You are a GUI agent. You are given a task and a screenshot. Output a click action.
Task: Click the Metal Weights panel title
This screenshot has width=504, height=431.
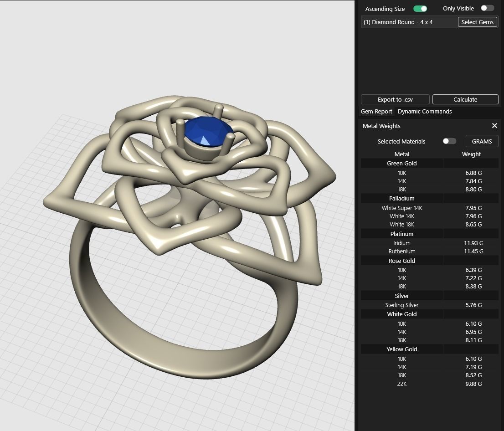point(381,126)
